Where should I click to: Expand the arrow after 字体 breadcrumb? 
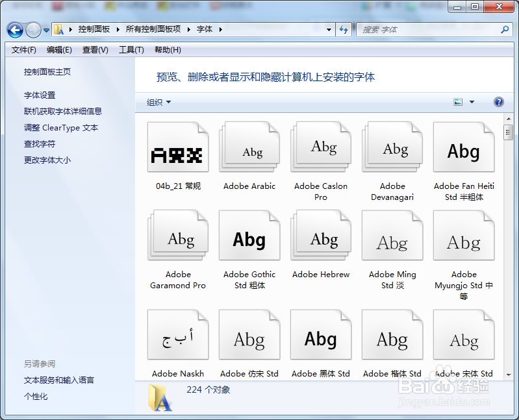point(221,29)
